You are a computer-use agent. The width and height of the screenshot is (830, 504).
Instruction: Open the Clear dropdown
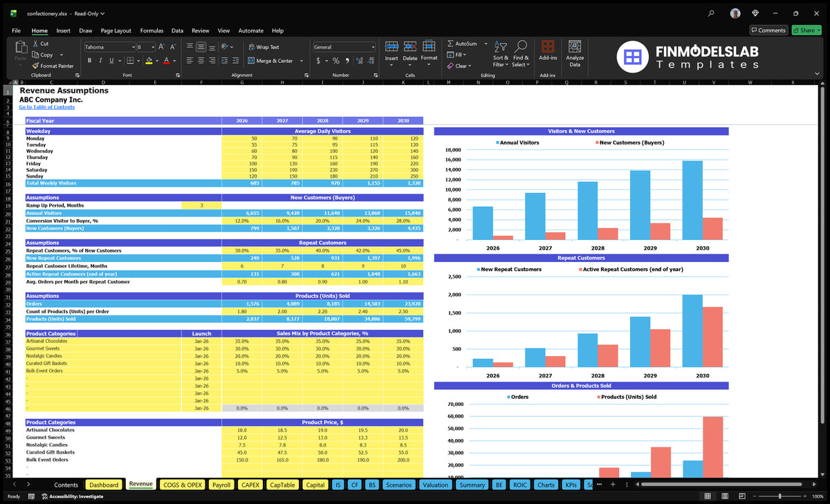point(459,66)
